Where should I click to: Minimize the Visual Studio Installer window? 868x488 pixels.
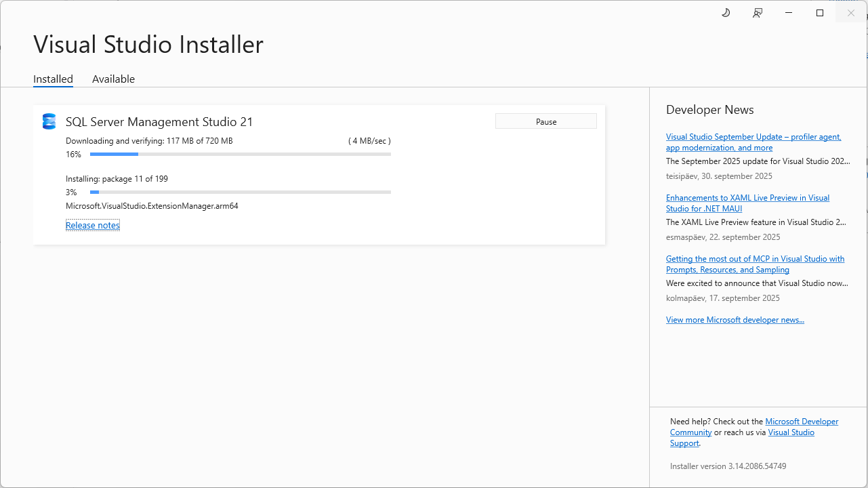(789, 13)
